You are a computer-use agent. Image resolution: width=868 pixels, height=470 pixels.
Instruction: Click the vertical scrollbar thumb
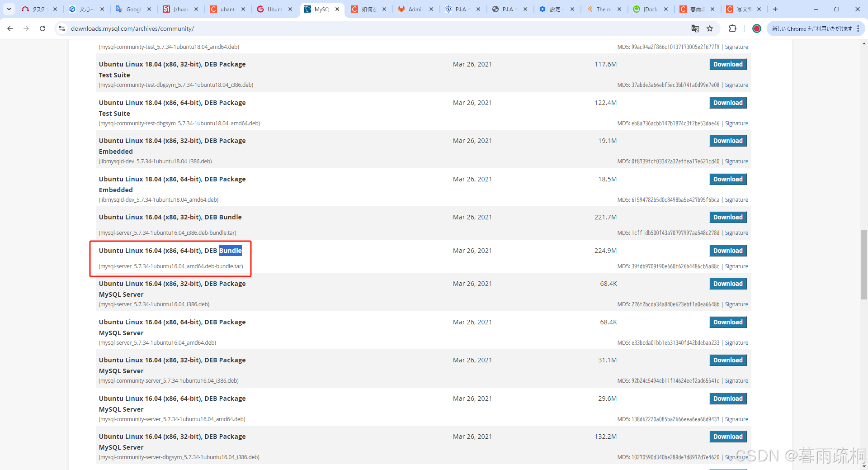864,265
